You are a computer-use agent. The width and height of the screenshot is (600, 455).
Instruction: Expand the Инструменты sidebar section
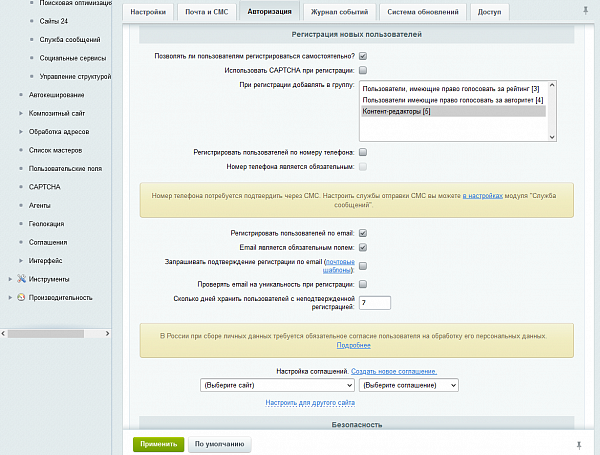pos(10,279)
